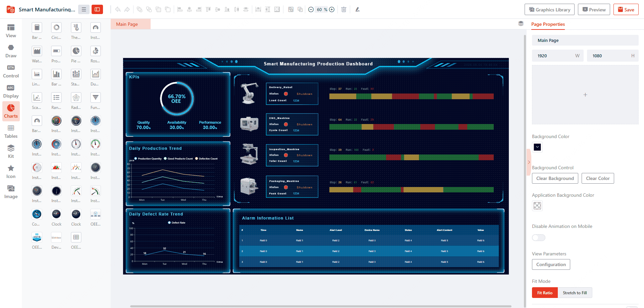
Task: Zoom out with the minus magnifier icon
Action: coord(311,9)
